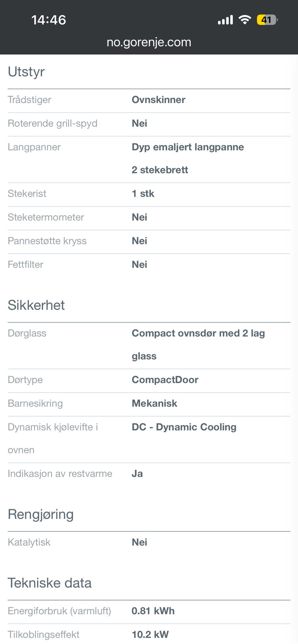The width and height of the screenshot is (298, 644).
Task: Tap the CompactDoor value text
Action: coord(165,380)
